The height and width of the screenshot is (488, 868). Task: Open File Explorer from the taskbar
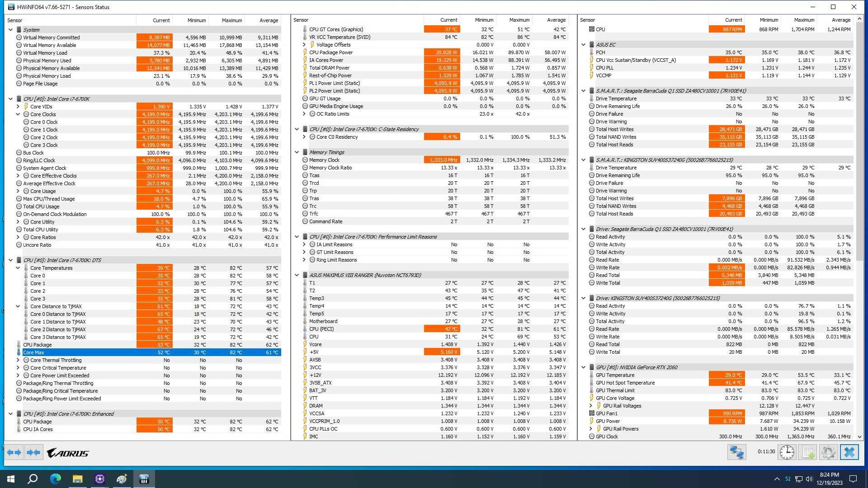tap(78, 479)
